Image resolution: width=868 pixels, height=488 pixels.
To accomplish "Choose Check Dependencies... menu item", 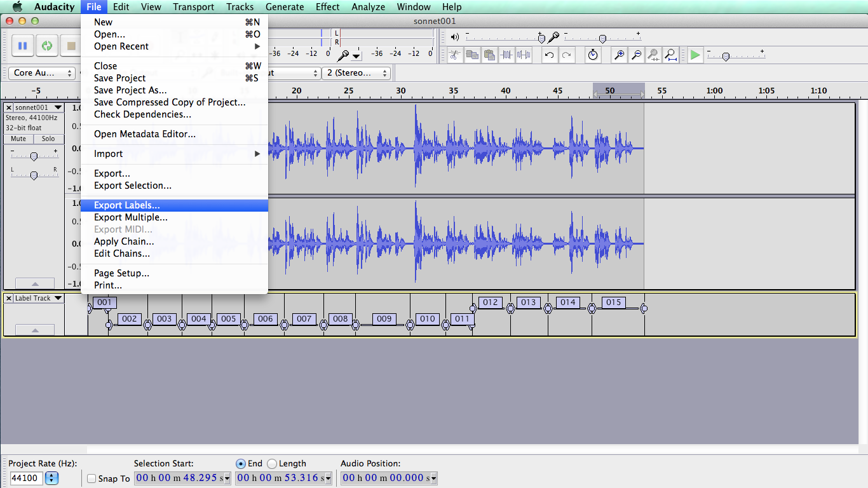I will click(x=174, y=114).
